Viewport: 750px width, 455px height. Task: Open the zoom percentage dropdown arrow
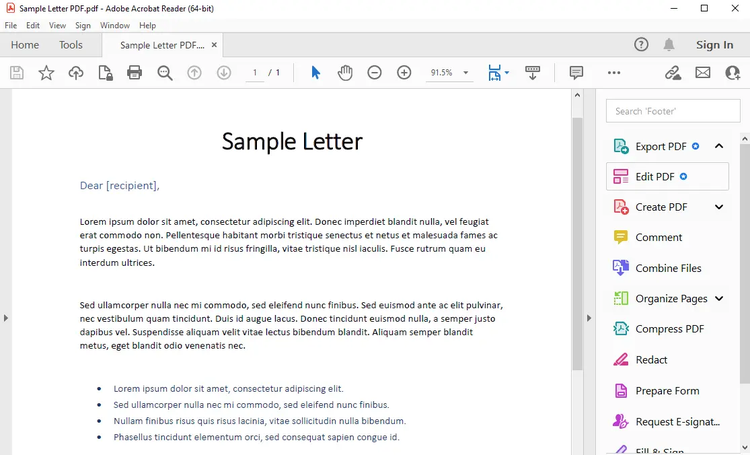[x=465, y=73]
